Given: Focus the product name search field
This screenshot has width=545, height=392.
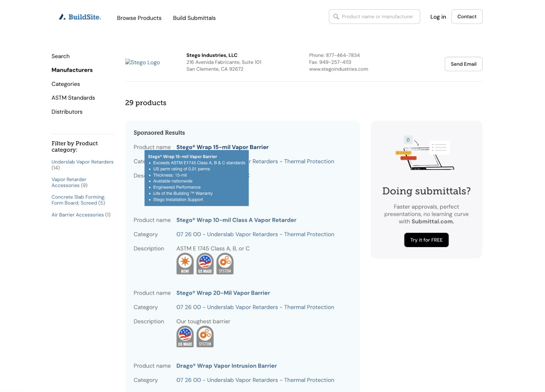Looking at the screenshot, I should (x=374, y=17).
